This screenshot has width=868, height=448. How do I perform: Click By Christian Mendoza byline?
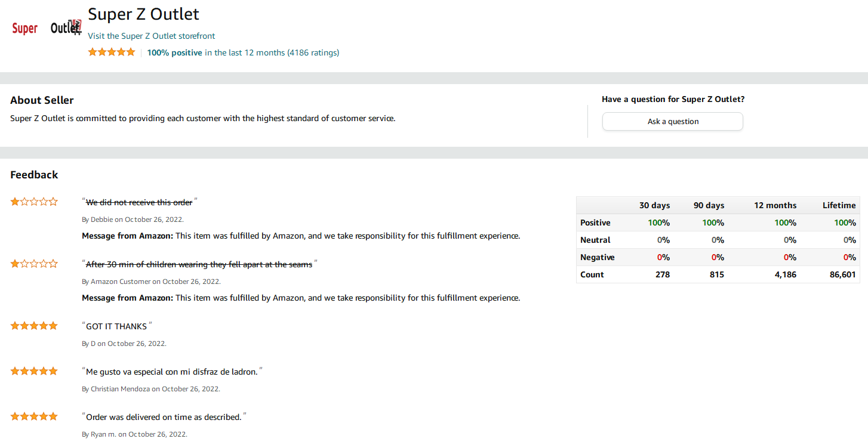click(151, 389)
